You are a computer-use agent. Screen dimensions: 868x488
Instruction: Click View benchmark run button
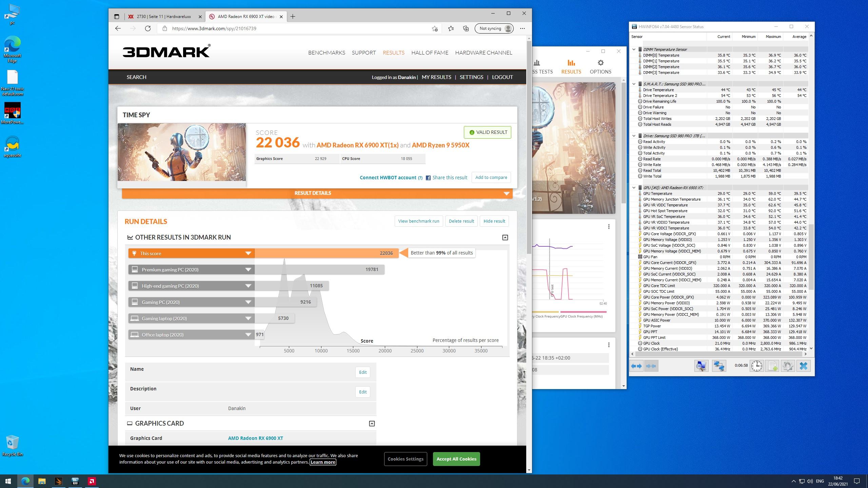pyautogui.click(x=419, y=221)
